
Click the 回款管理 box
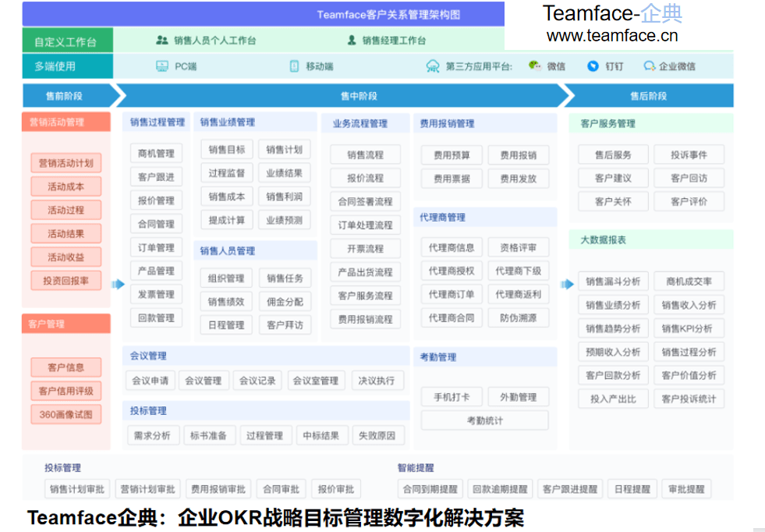[156, 317]
